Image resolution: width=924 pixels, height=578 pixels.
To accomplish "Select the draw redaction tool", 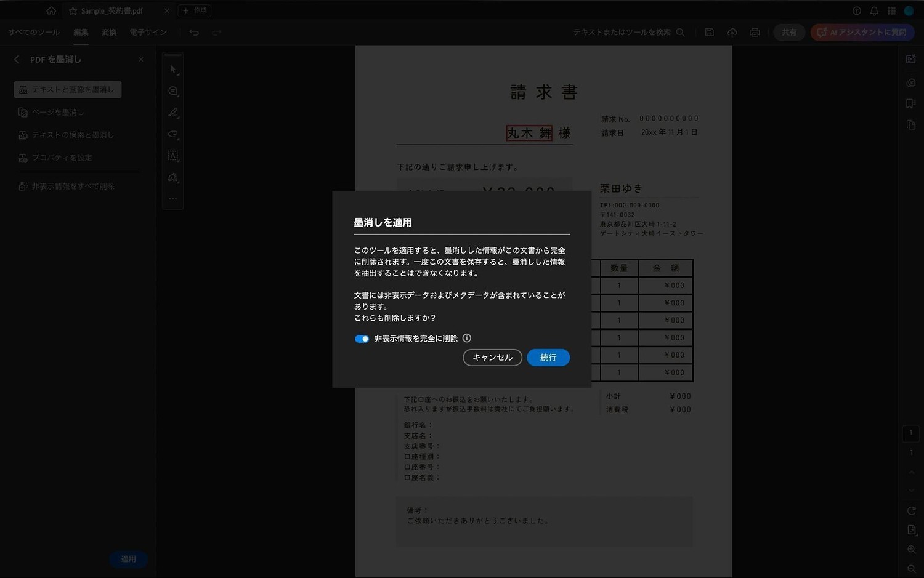I will tap(172, 177).
